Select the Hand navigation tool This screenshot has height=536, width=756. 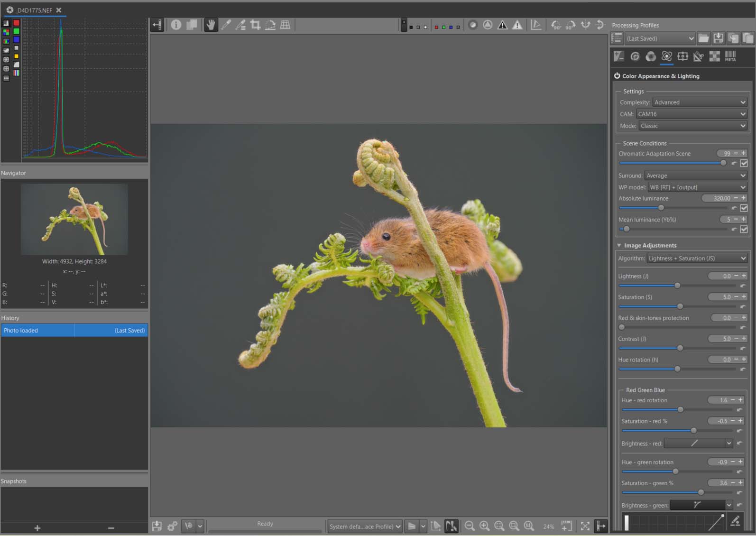[x=211, y=25]
